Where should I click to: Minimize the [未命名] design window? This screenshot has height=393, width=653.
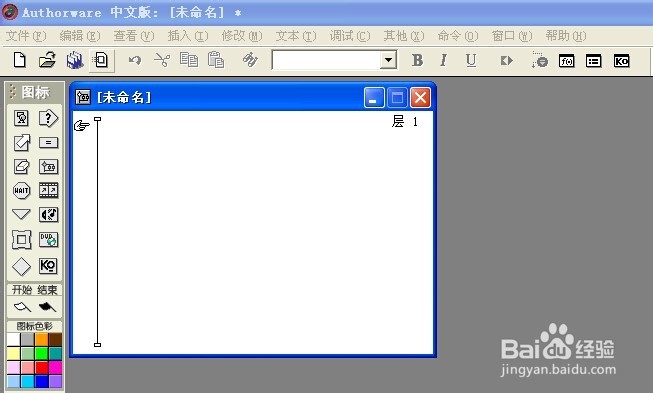pyautogui.click(x=374, y=98)
